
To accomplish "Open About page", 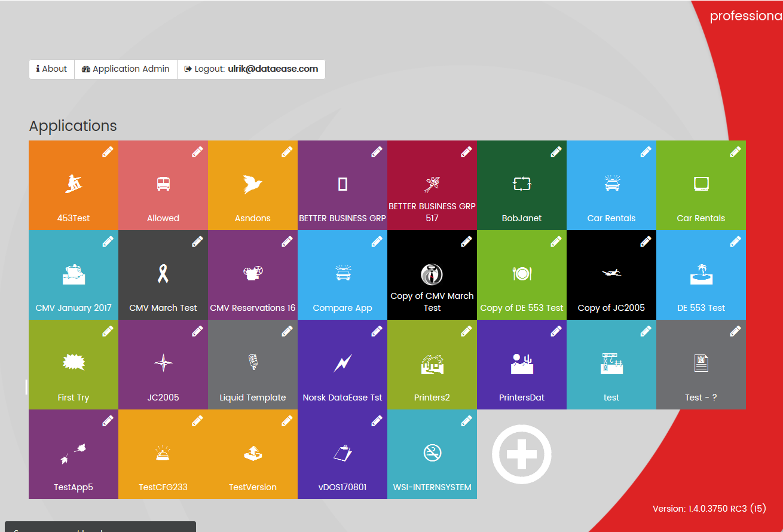I will tap(51, 69).
